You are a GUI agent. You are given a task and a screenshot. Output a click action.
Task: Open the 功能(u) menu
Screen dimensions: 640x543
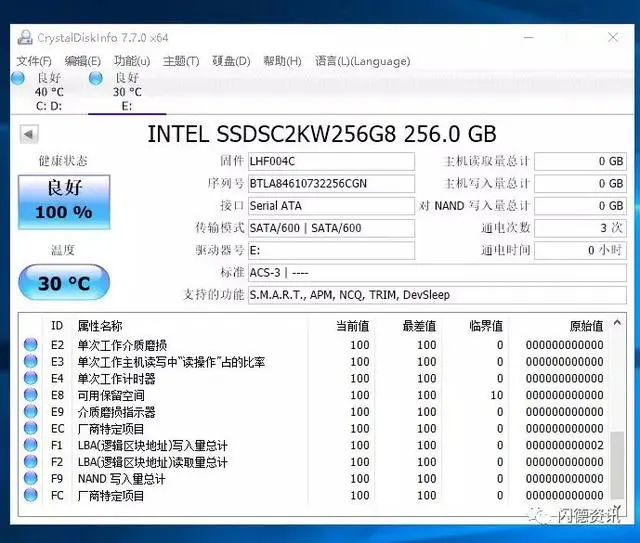pos(132,61)
